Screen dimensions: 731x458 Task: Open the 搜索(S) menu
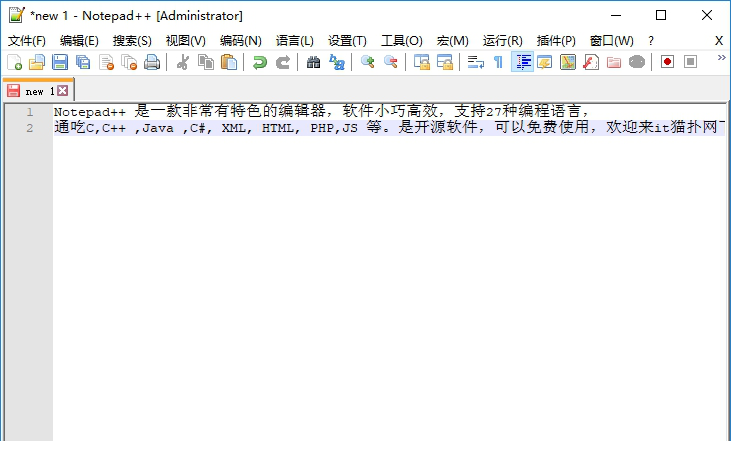pyautogui.click(x=132, y=41)
